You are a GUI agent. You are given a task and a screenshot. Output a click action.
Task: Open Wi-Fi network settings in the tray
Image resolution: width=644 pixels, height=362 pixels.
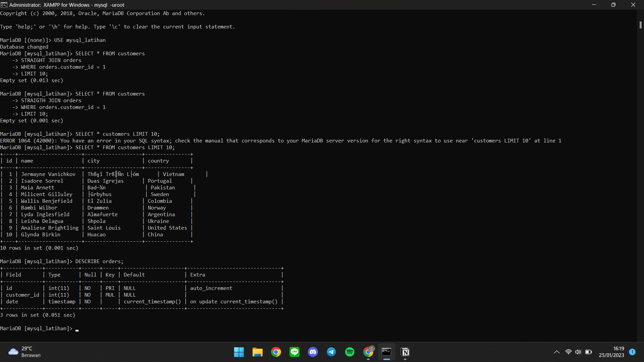tap(568, 352)
